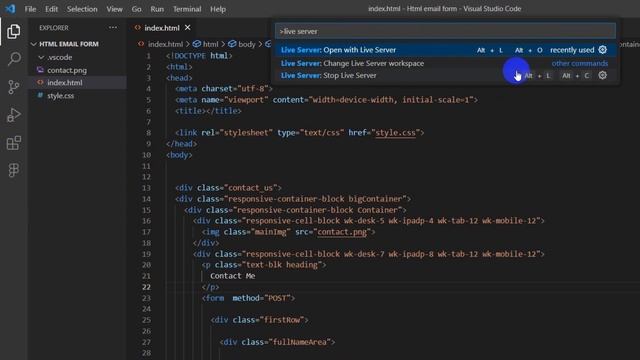The image size is (640, 360).
Task: Click line number 22 in the gutter
Action: pos(146,287)
